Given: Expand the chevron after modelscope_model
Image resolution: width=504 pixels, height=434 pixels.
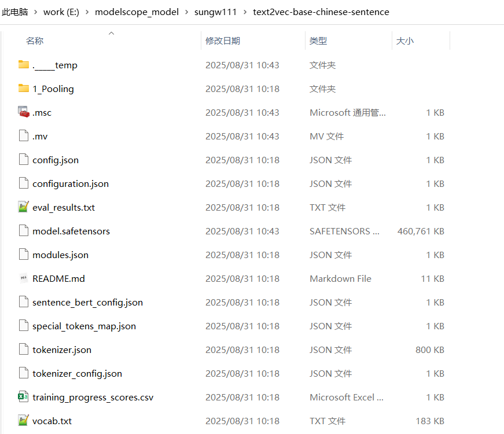Looking at the screenshot, I should coord(186,12).
